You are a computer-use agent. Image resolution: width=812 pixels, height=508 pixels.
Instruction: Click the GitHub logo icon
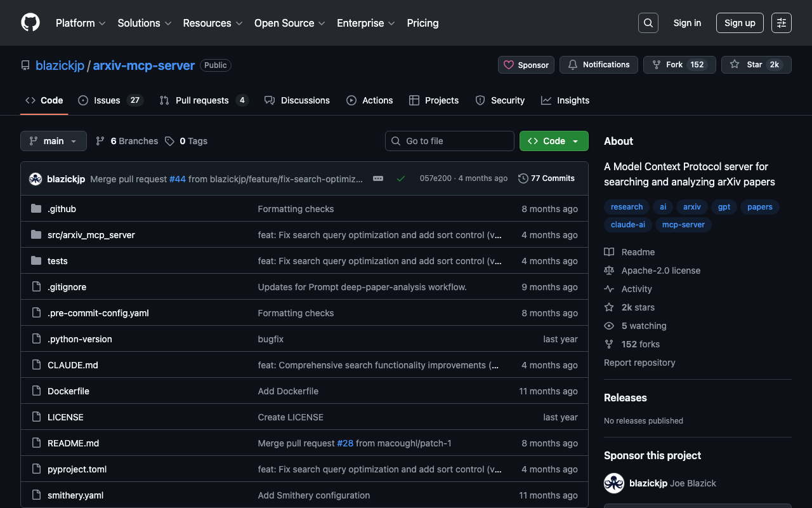[x=30, y=23]
